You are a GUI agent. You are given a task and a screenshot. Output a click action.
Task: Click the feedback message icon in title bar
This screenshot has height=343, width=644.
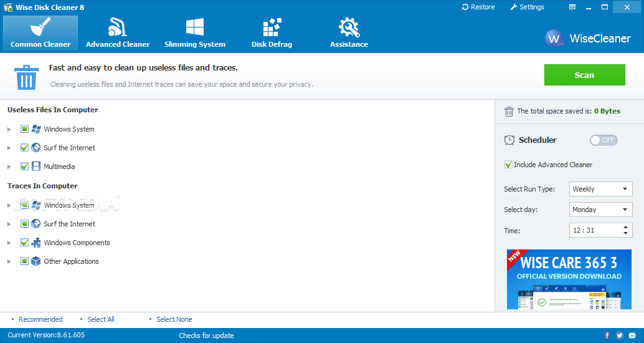pos(572,7)
